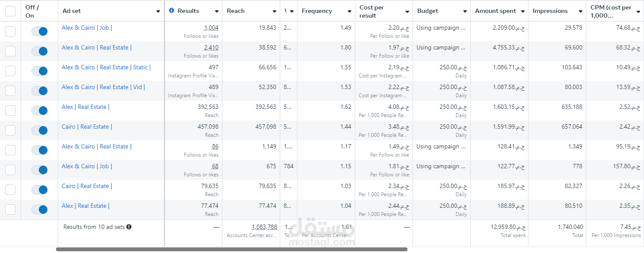This screenshot has width=644, height=253.
Task: Open the Frequency column dropdown arrow
Action: (350, 11)
